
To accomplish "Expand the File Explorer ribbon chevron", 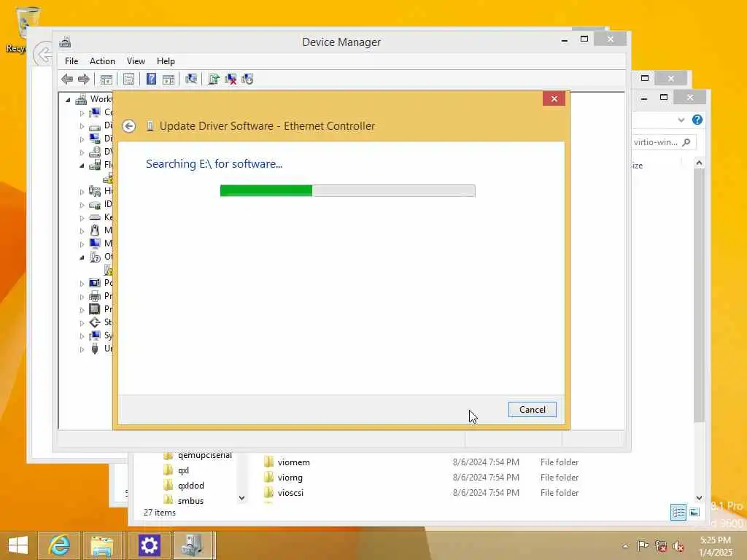I will coord(681,120).
